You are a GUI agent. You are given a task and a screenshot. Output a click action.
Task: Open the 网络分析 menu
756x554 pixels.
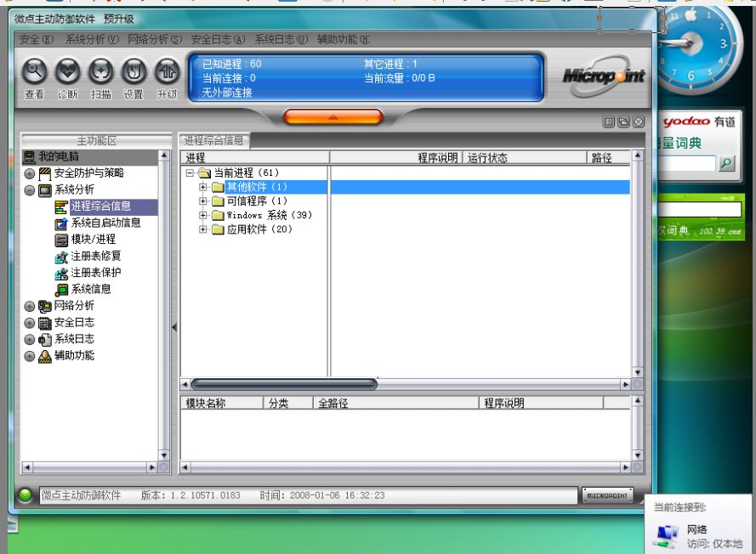pyautogui.click(x=155, y=39)
